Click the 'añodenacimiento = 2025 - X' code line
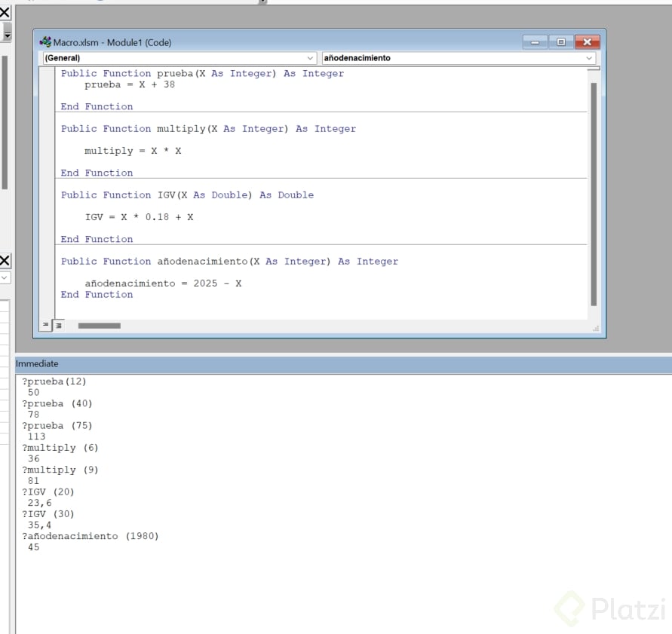Viewport: 672px width, 634px height. 163,283
